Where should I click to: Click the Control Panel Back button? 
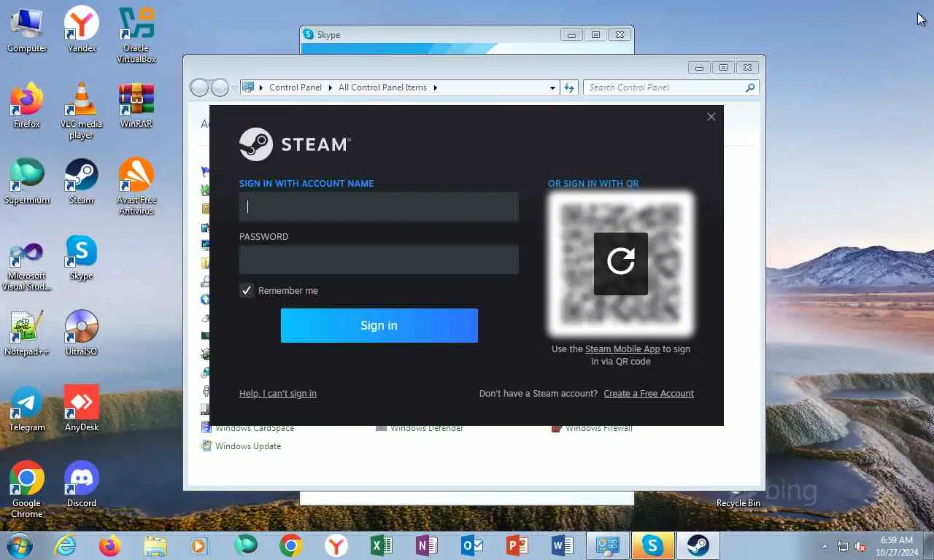coord(199,88)
